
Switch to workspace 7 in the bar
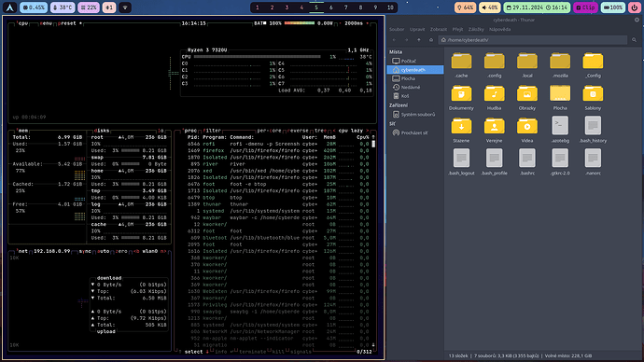(x=346, y=7)
